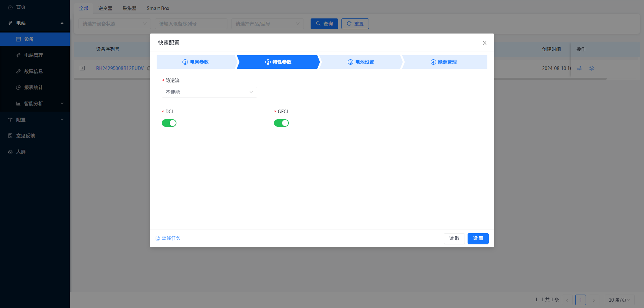The image size is (644, 308).
Task: Expand the device row with the plus box
Action: click(82, 68)
